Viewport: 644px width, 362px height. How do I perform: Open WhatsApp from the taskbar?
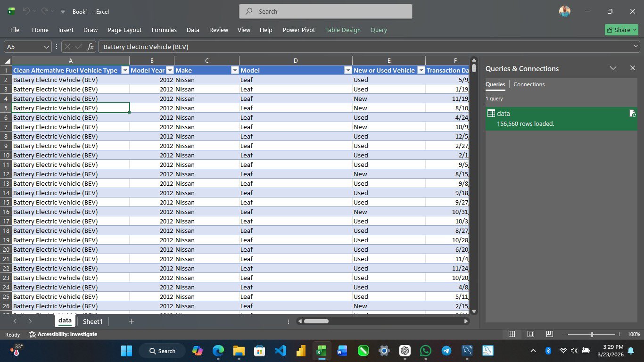[x=425, y=351]
